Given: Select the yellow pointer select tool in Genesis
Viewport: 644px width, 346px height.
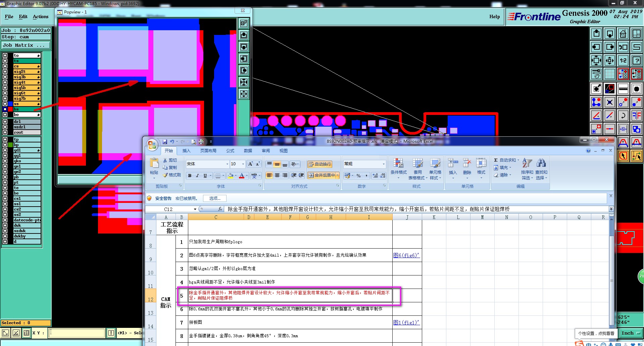Looking at the screenshot, I should tap(623, 156).
